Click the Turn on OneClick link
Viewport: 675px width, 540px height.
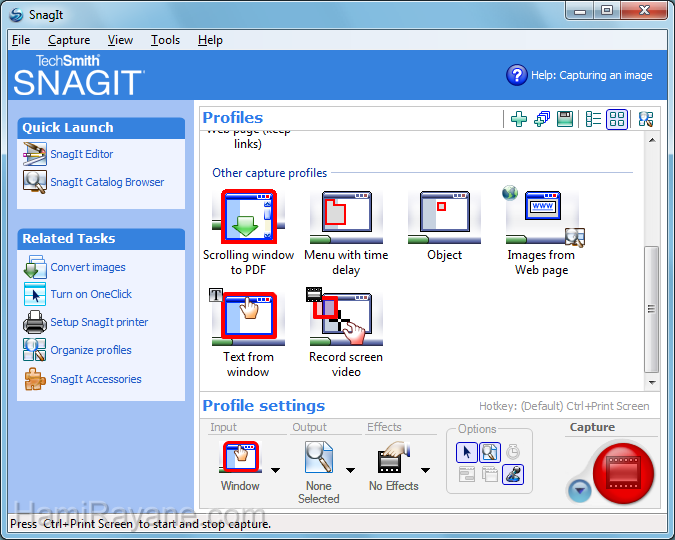pyautogui.click(x=91, y=294)
